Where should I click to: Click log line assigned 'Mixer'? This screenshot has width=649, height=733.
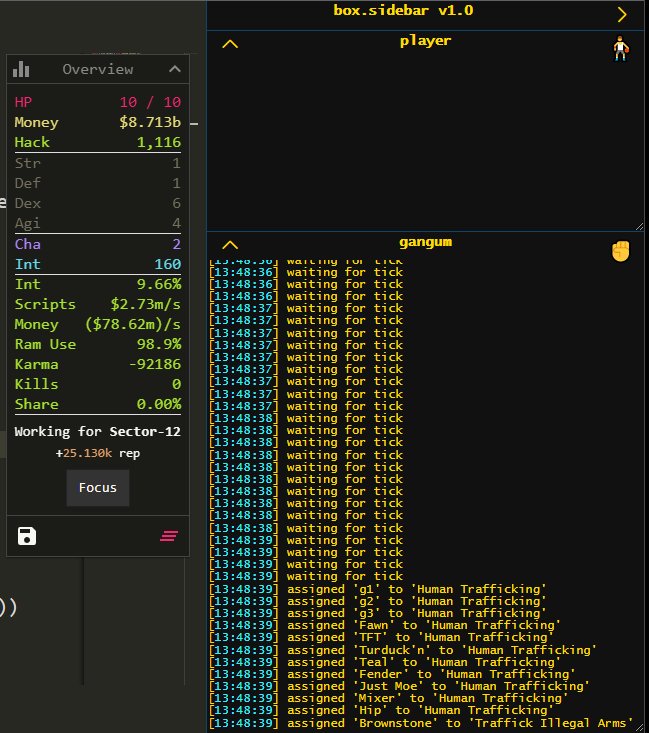(x=389, y=698)
